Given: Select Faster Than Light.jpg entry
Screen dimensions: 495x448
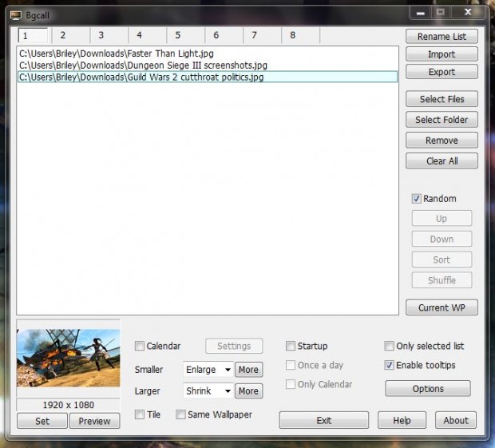Looking at the screenshot, I should [x=208, y=54].
